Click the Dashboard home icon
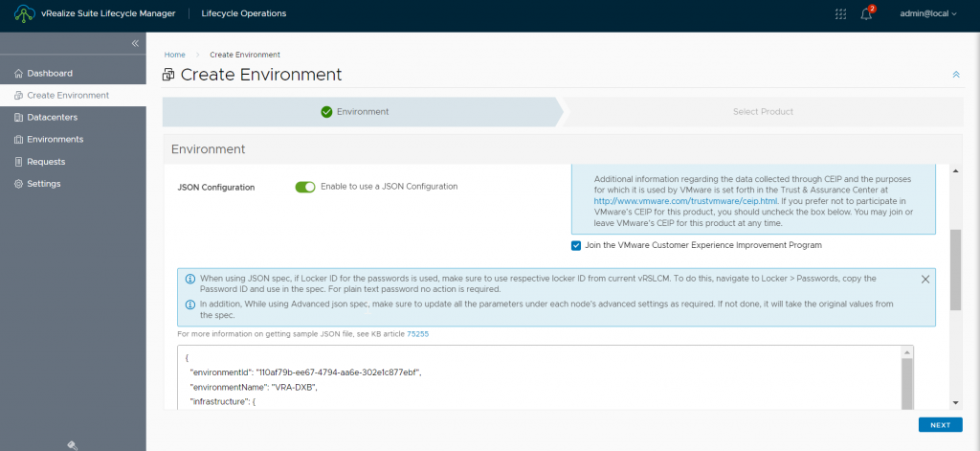The width and height of the screenshot is (980, 451). (x=19, y=73)
